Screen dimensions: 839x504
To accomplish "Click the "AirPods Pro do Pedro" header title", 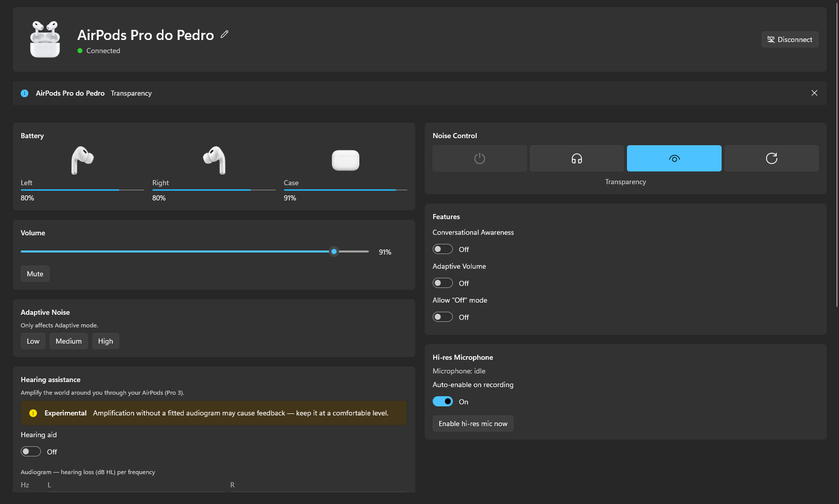I will coord(146,35).
